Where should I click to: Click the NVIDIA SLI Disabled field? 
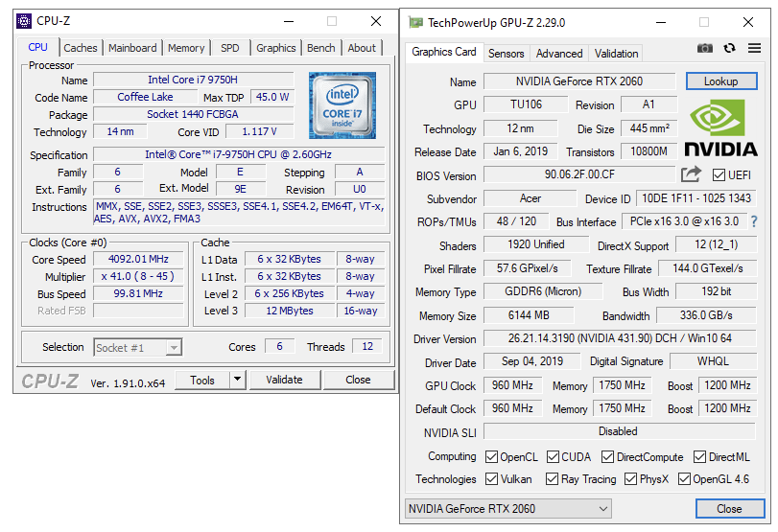(619, 431)
